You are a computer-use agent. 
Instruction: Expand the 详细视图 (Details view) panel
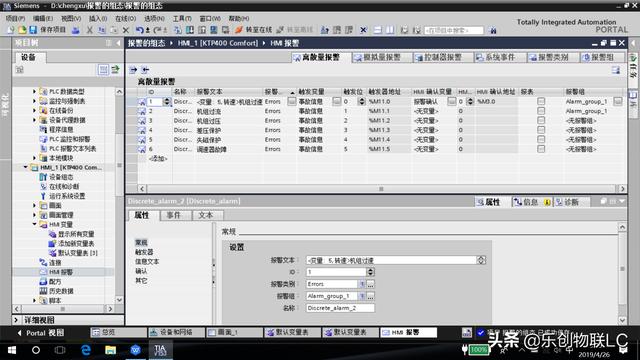click(17, 320)
